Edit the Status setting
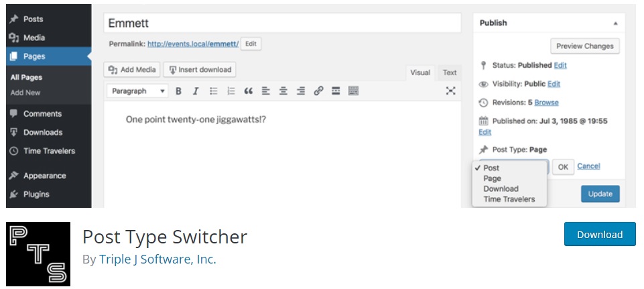Screen dimensions: 644x289 [560, 65]
